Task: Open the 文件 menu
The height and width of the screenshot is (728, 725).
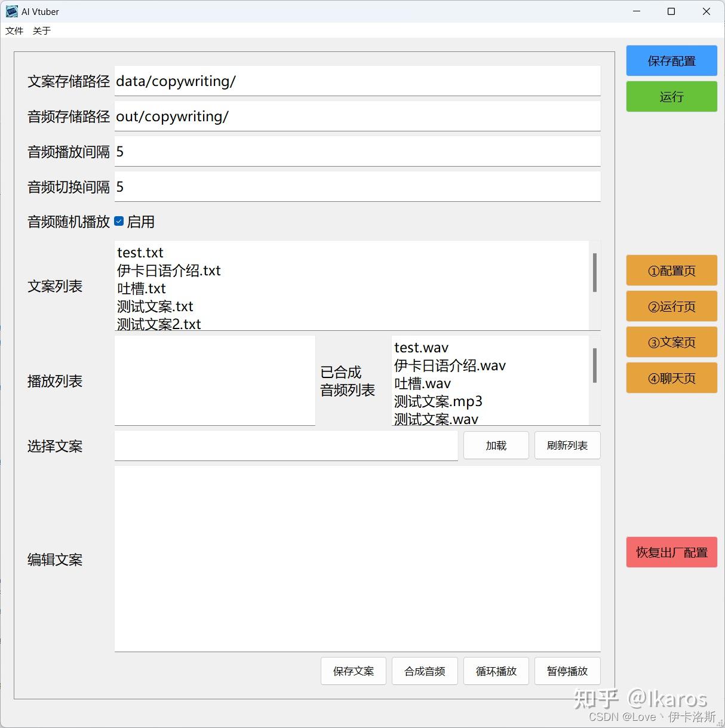Action: point(14,30)
